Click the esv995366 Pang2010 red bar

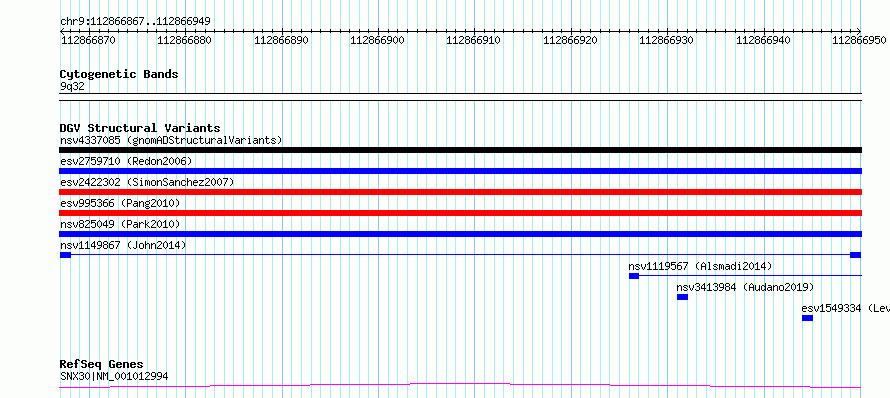click(x=460, y=213)
